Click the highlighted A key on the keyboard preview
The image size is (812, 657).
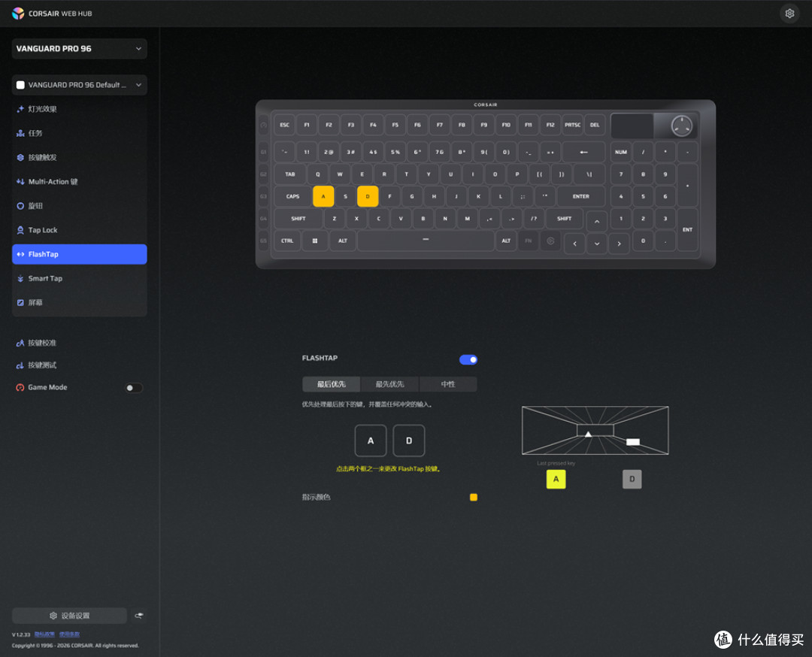click(323, 197)
